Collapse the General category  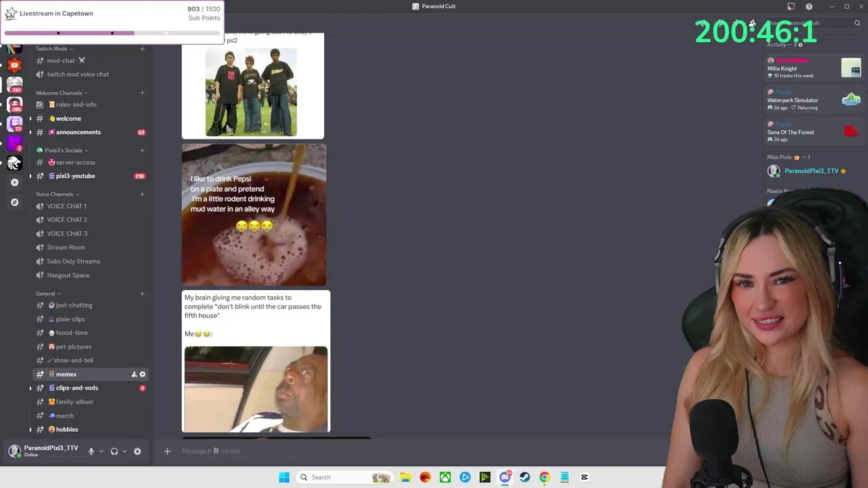(48, 293)
